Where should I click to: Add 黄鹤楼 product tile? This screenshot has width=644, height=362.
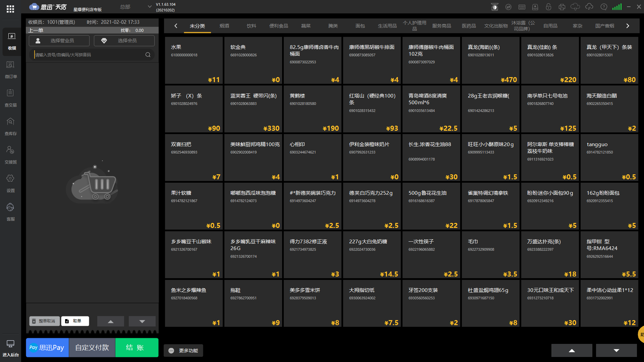click(313, 109)
